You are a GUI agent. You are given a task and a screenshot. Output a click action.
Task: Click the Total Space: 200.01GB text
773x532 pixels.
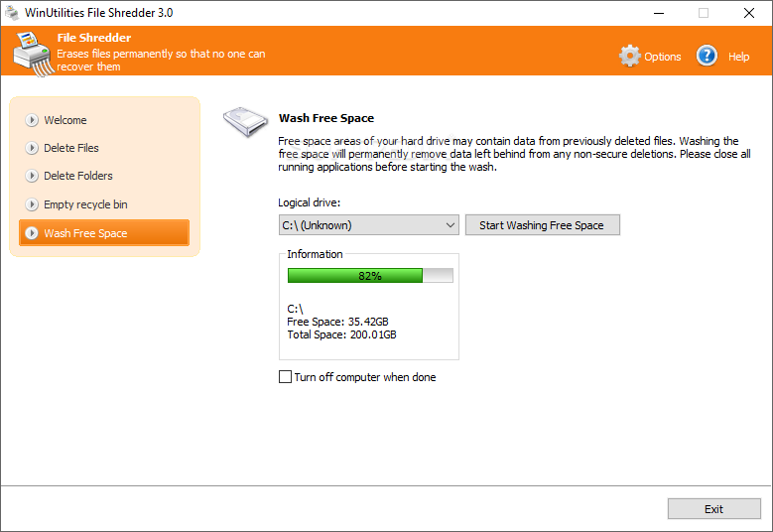341,334
